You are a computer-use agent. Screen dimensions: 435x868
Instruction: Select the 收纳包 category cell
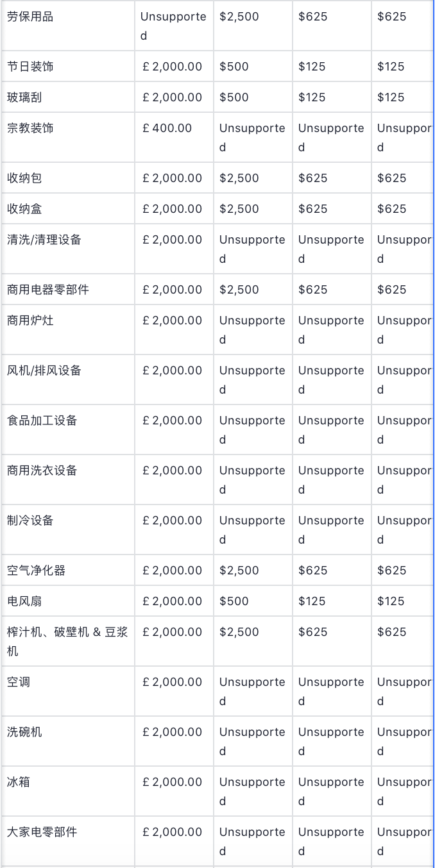[24, 178]
